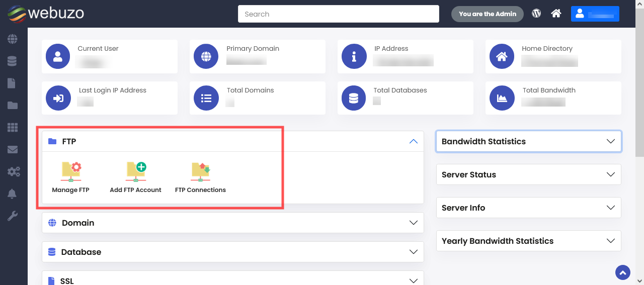Click the Total Databases stack icon

[354, 98]
